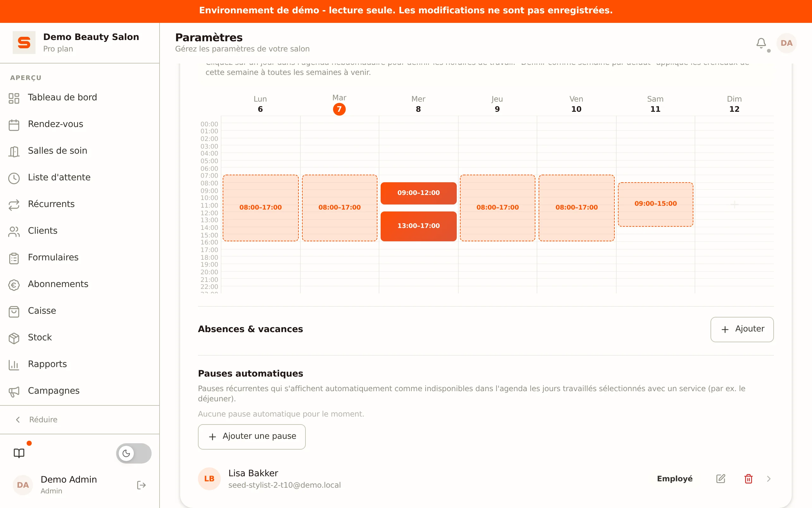Open the DA user avatar in the header
This screenshot has height=508, width=812.
(x=787, y=43)
